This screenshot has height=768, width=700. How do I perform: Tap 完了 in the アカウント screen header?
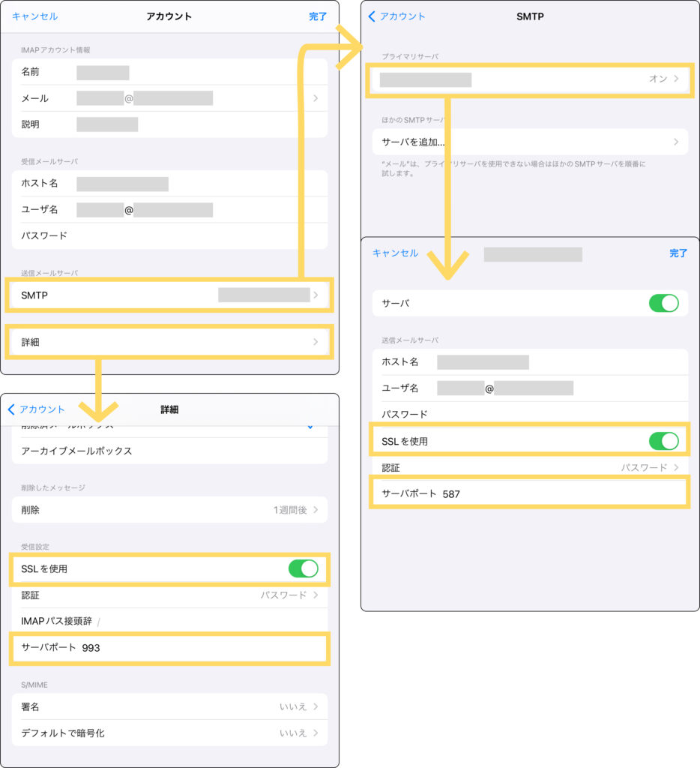[318, 16]
